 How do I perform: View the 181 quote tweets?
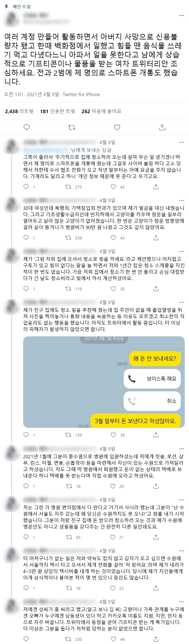[58, 111]
